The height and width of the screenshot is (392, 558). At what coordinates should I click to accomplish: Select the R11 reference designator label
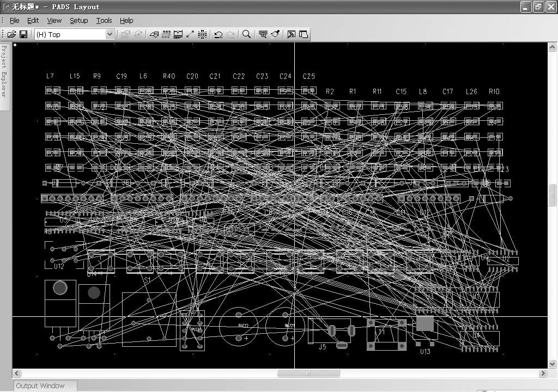point(377,91)
